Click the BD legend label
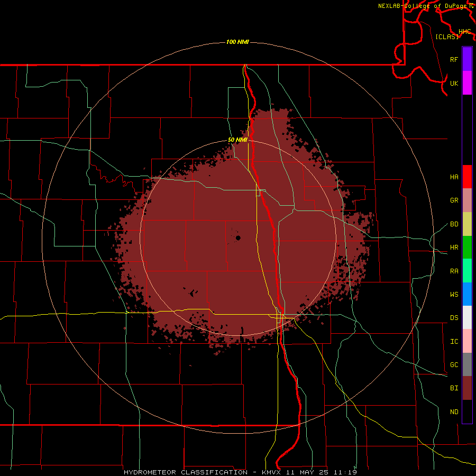This screenshot has width=476, height=476. 454,224
